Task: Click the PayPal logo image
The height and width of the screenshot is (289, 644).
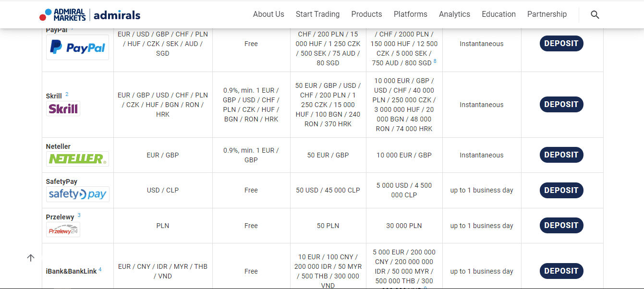Action: [x=77, y=47]
